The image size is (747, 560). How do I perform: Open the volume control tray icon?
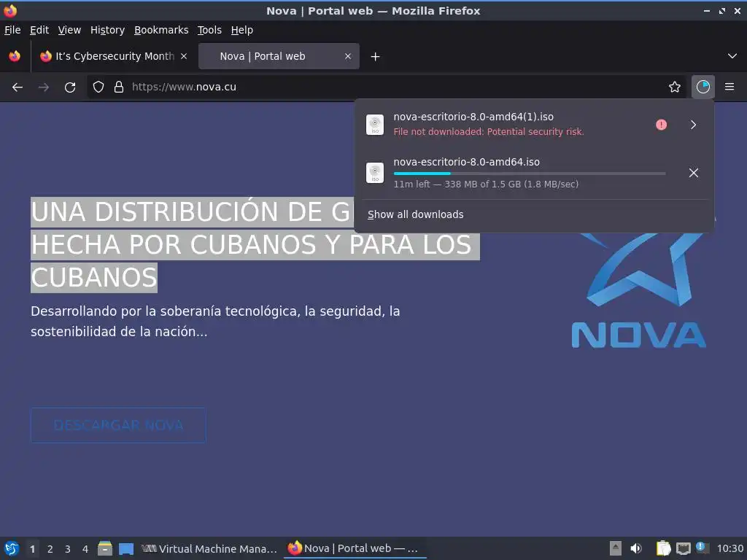pos(636,548)
